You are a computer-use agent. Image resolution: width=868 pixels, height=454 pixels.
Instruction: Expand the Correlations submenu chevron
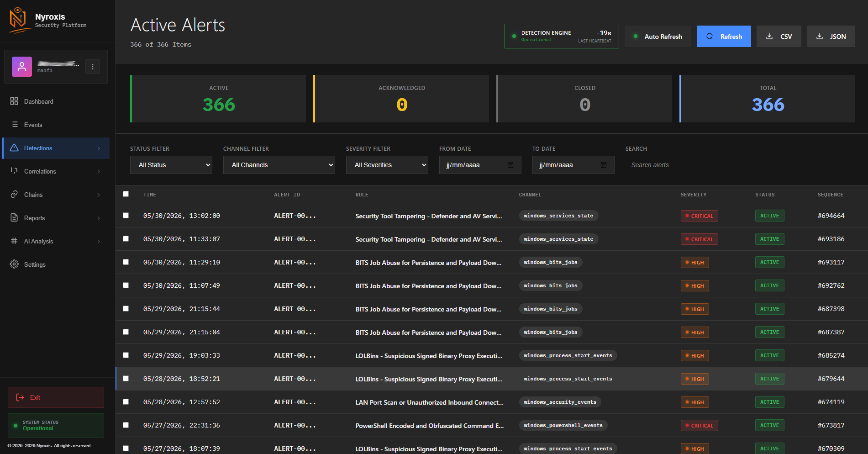point(99,171)
